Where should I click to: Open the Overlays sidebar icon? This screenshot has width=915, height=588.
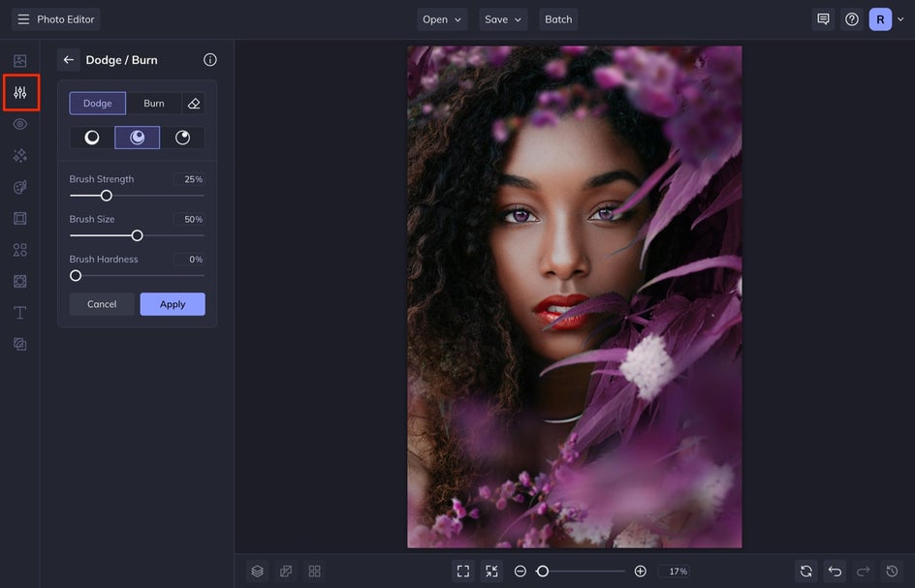pyautogui.click(x=19, y=281)
